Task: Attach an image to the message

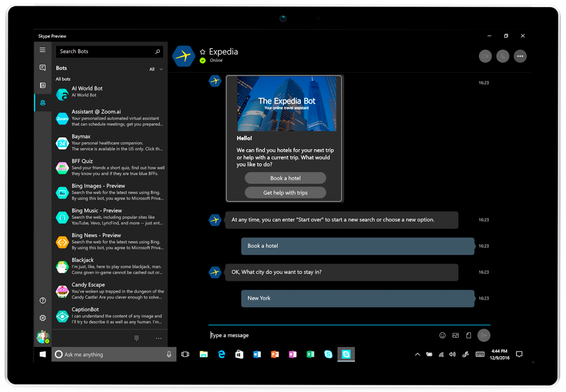Action: 456,335
